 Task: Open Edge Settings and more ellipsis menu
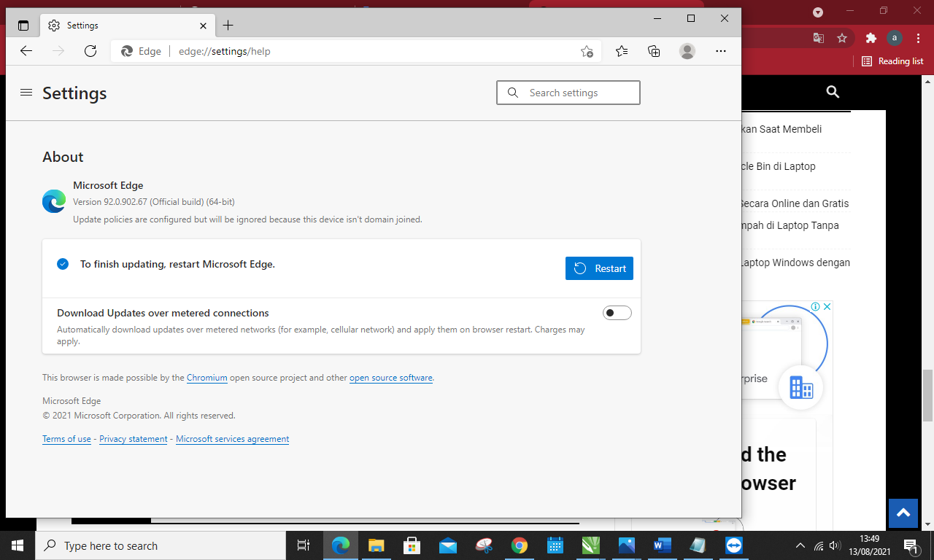point(721,51)
